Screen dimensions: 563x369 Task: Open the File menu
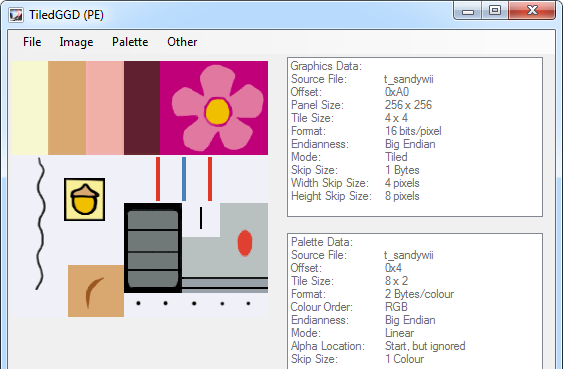(x=32, y=42)
